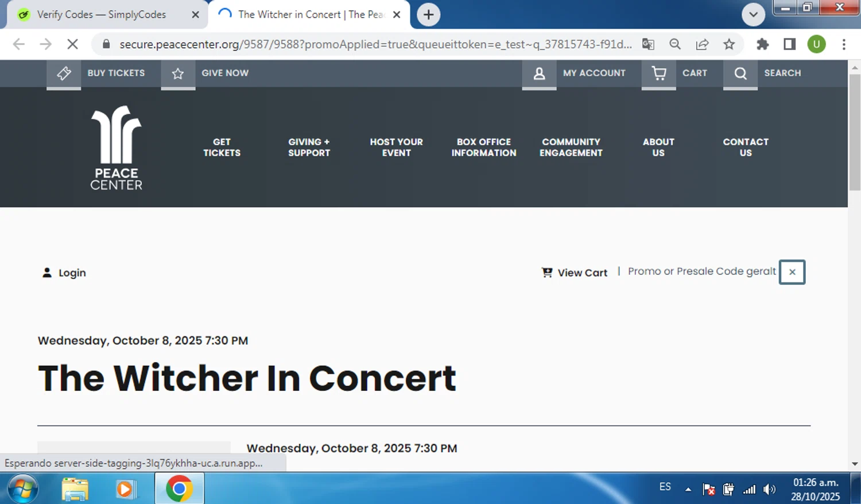Click the Action Center flag tray icon
Image resolution: width=861 pixels, height=504 pixels.
pyautogui.click(x=708, y=489)
